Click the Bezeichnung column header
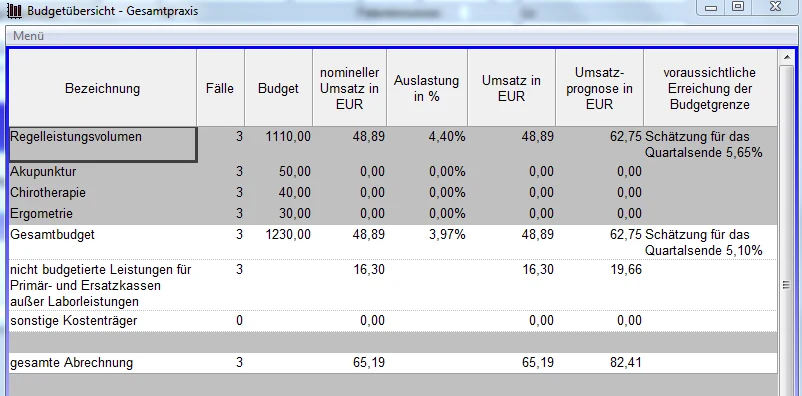The width and height of the screenshot is (802, 396). coord(102,88)
